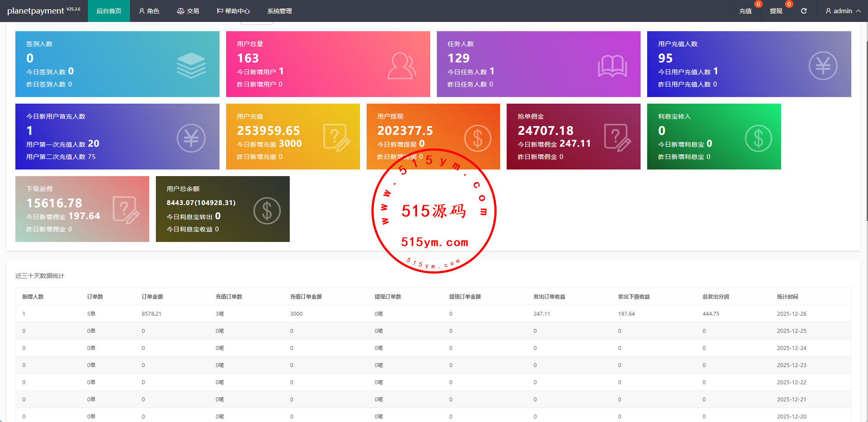Click the edit-note icon in 抢单佣金 card
Viewport: 868px width, 422px height.
click(617, 138)
